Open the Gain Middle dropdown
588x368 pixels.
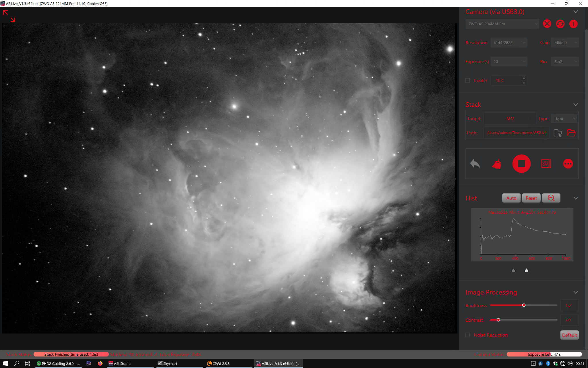tap(565, 43)
